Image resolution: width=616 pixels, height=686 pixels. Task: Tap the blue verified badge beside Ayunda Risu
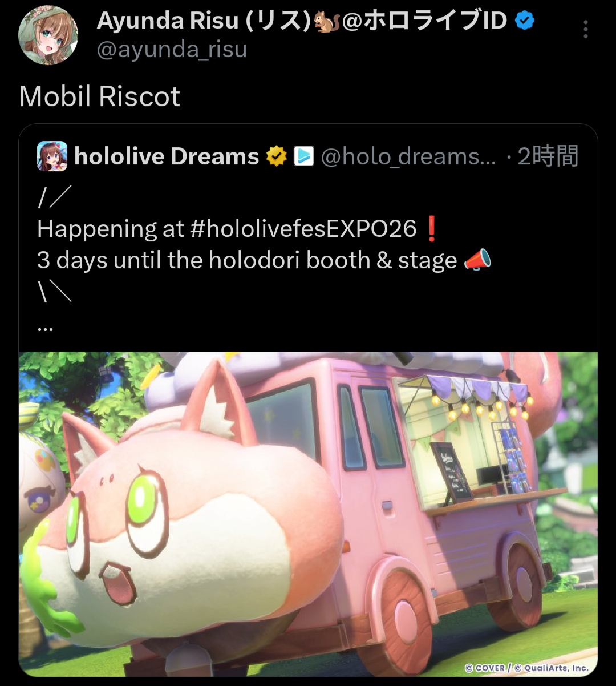(525, 21)
